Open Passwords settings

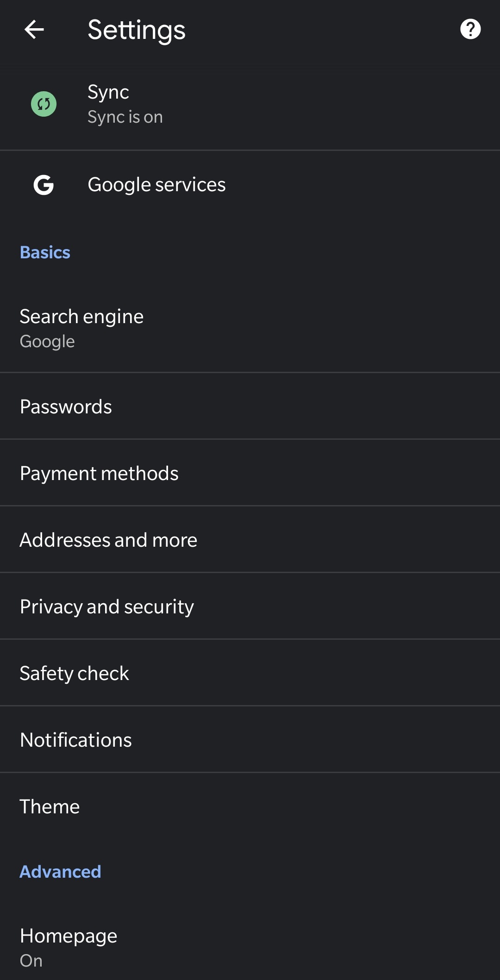click(x=250, y=406)
